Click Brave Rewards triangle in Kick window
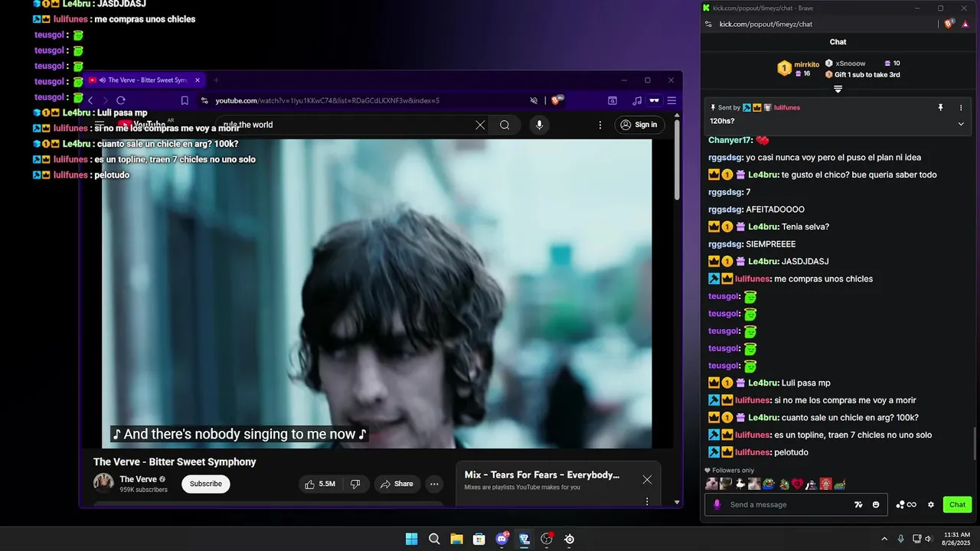Image resolution: width=980 pixels, height=551 pixels. tap(965, 24)
